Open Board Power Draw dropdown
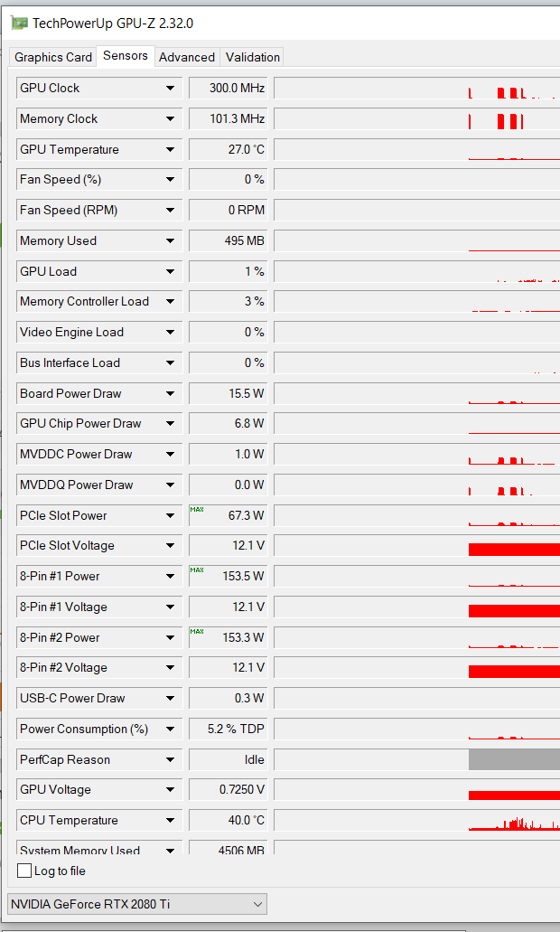Image resolution: width=560 pixels, height=932 pixels. (170, 393)
